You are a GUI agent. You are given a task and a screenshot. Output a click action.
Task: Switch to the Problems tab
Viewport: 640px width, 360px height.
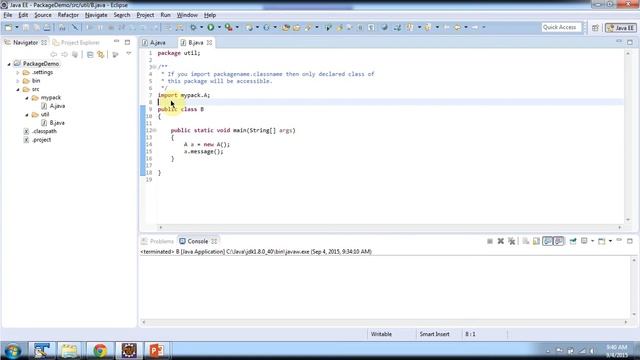[x=158, y=241]
